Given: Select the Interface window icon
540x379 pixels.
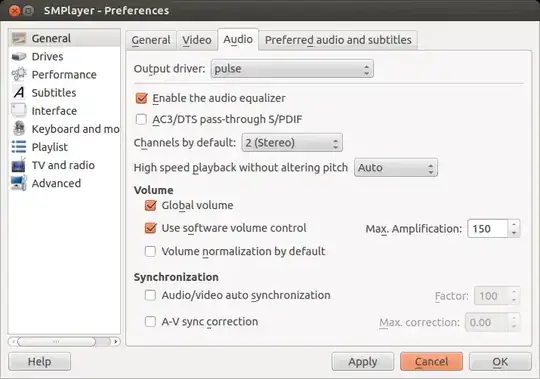Looking at the screenshot, I should [19, 110].
